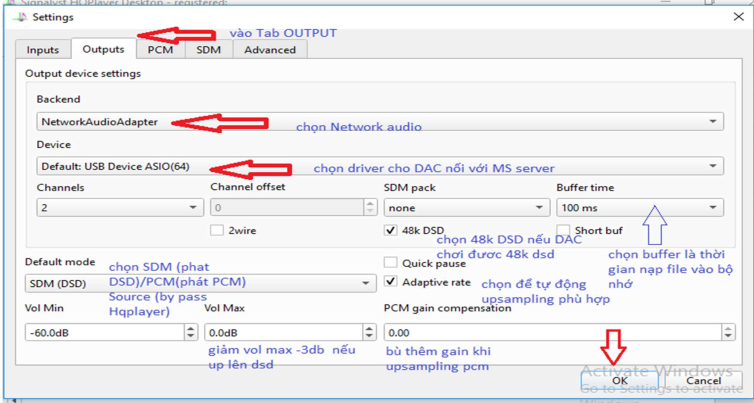Open the PCM tab
The image size is (754, 403).
point(160,50)
